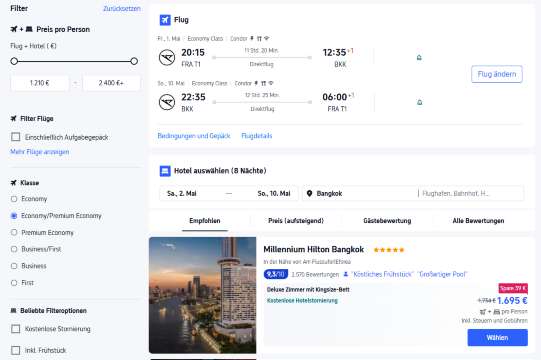Viewport: 541px width, 360px height.
Task: Click the airplane icon beside Filter Flüge
Action: (x=13, y=119)
